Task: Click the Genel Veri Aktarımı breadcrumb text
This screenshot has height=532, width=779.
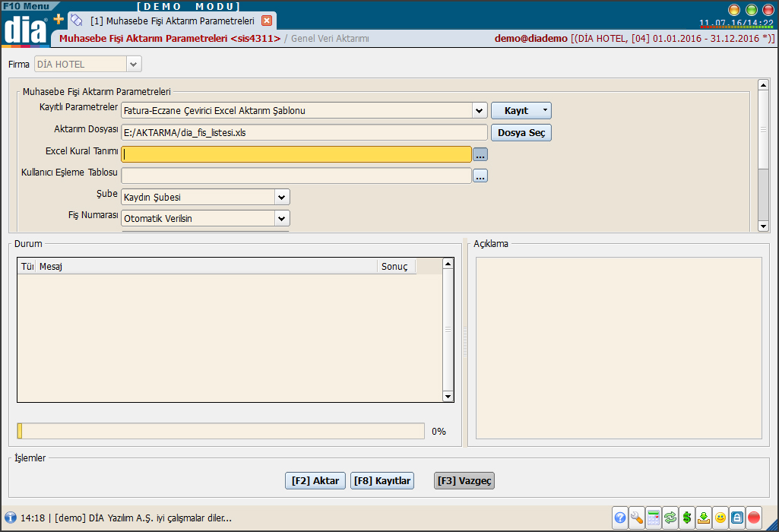Action: tap(330, 38)
